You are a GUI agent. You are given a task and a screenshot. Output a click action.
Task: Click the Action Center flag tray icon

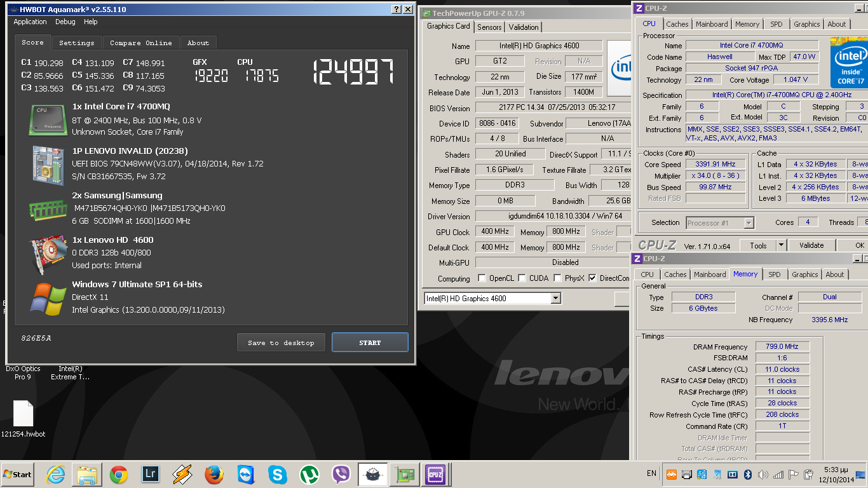tap(793, 475)
